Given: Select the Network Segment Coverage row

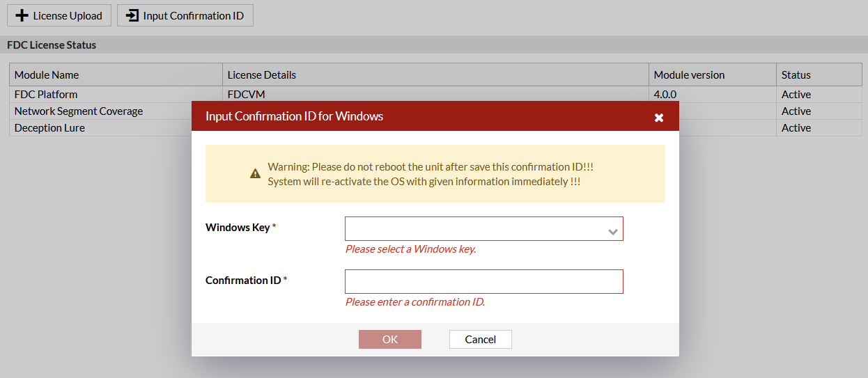Looking at the screenshot, I should tap(79, 111).
